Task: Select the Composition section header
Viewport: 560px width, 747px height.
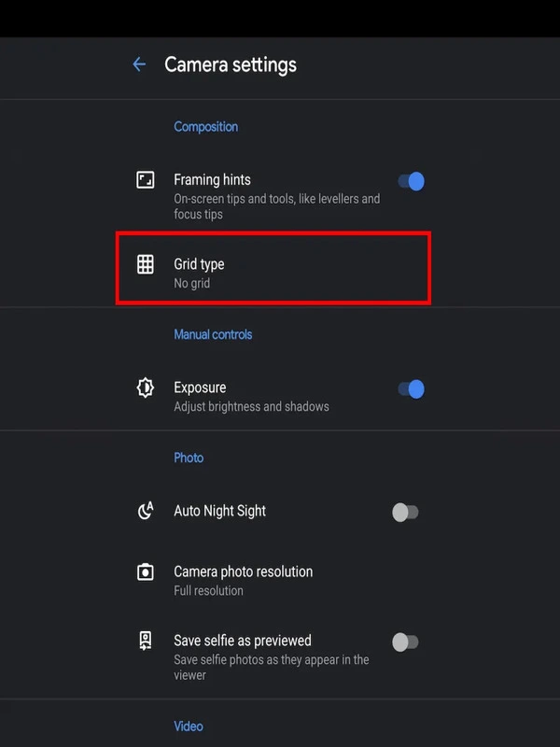Action: tap(205, 127)
